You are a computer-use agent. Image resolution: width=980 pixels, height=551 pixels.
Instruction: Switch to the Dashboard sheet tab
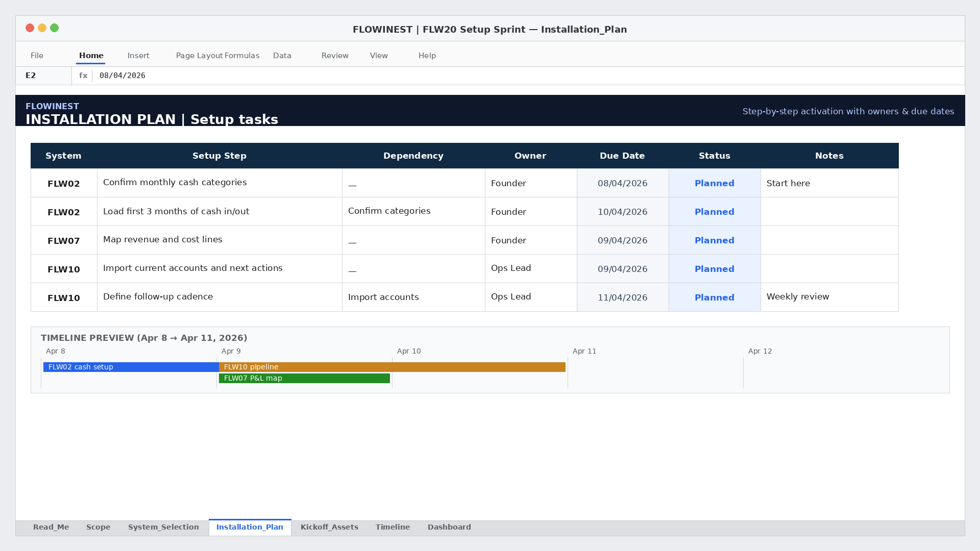coord(449,527)
